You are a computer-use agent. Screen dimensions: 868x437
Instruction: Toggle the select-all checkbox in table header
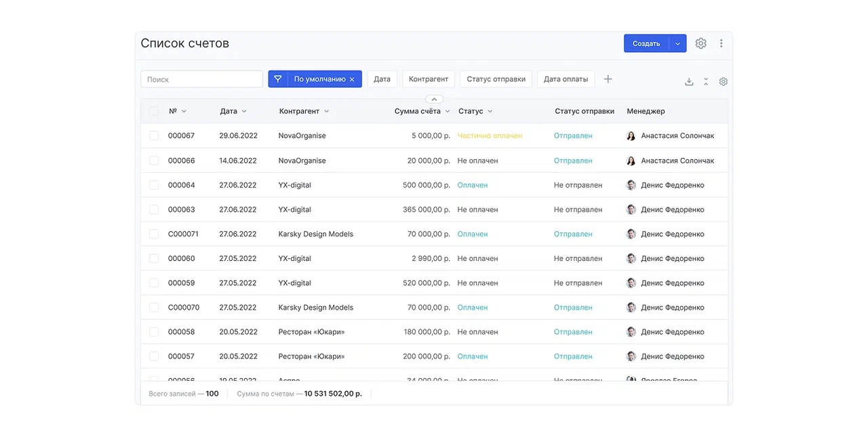click(x=154, y=111)
